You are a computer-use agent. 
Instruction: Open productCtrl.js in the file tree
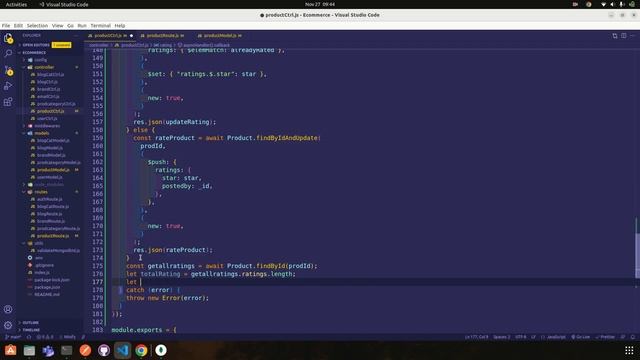(51, 111)
